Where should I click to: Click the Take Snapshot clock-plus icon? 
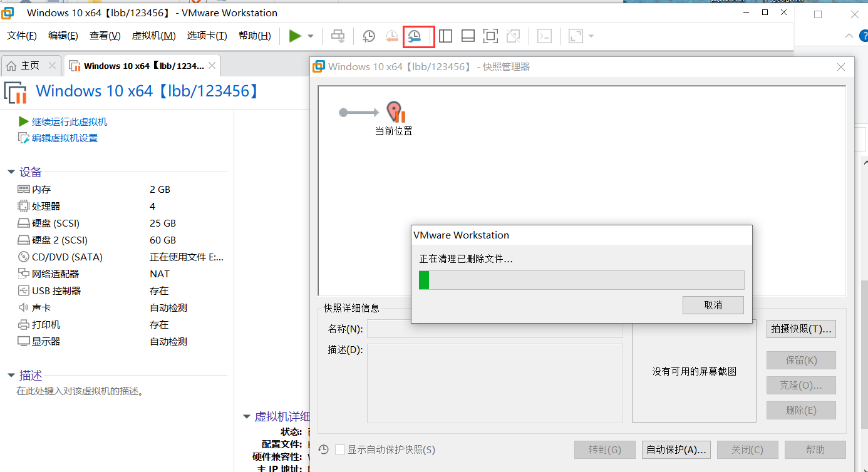click(369, 36)
